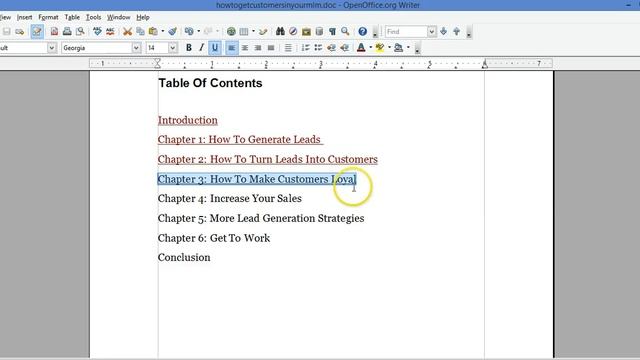Click the Find text field

[x=406, y=31]
